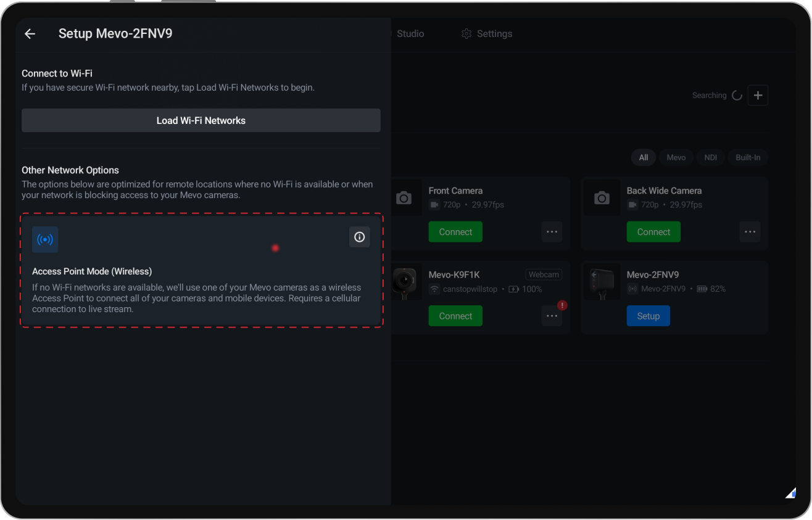The width and height of the screenshot is (812, 520).
Task: Click the Back Wide Camera photo icon
Action: (602, 198)
